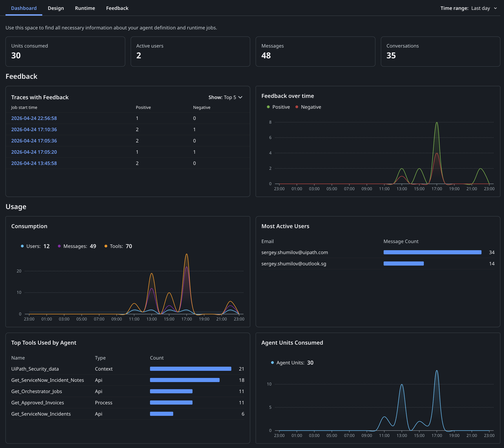Toggle the Positive series legend
The image size is (504, 448).
click(278, 107)
